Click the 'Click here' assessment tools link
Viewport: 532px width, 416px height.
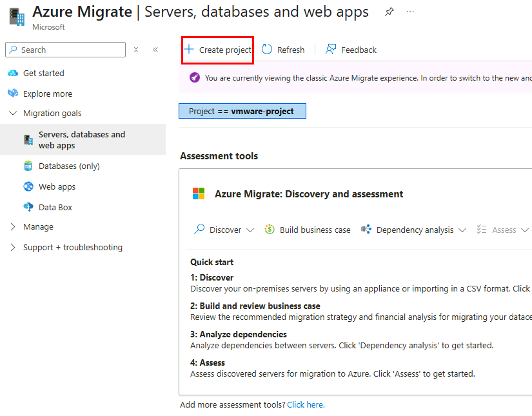pyautogui.click(x=306, y=405)
